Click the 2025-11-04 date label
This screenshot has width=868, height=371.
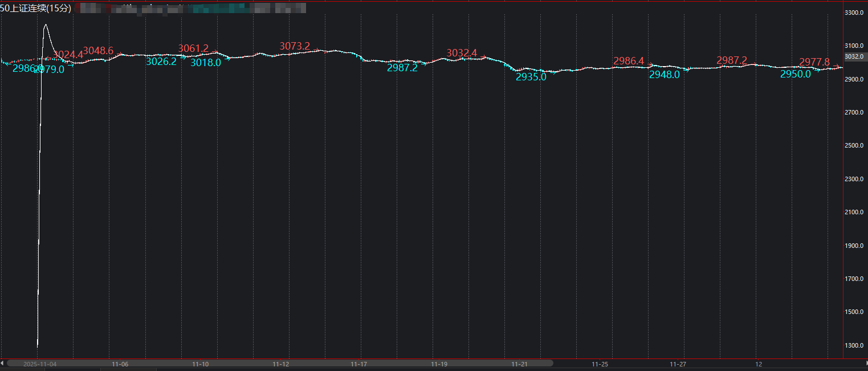point(39,364)
